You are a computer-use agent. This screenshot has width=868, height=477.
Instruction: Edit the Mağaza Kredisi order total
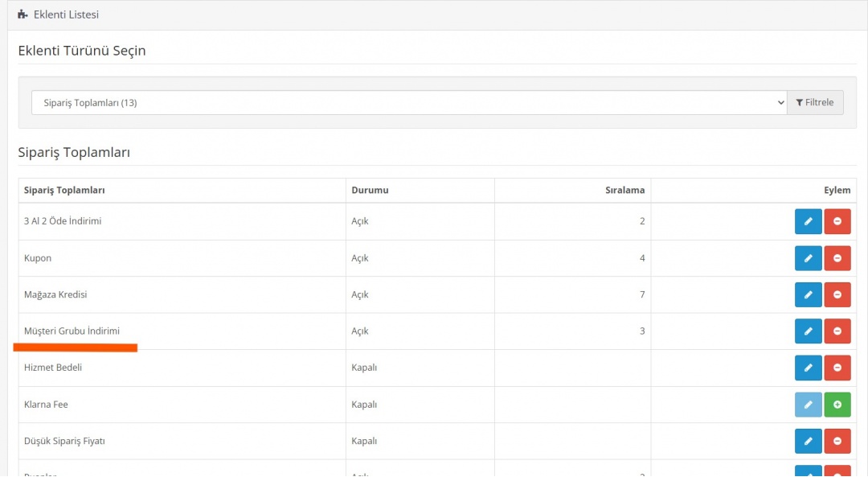(808, 294)
